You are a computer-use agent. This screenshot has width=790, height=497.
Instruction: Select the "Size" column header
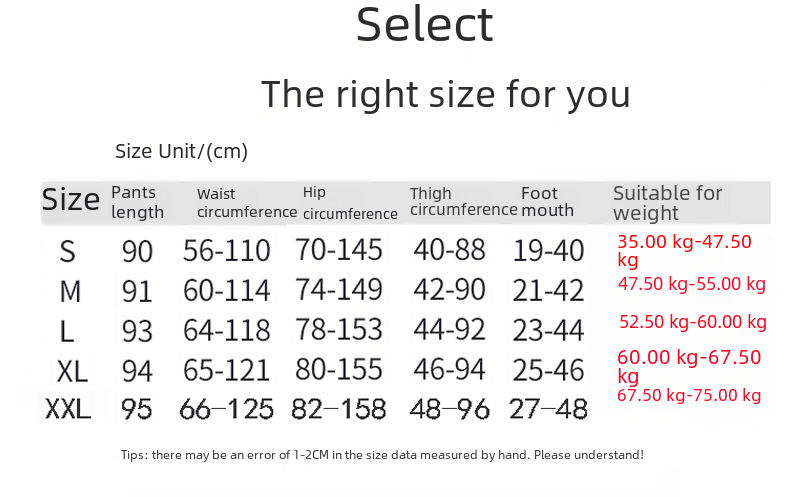(x=70, y=200)
